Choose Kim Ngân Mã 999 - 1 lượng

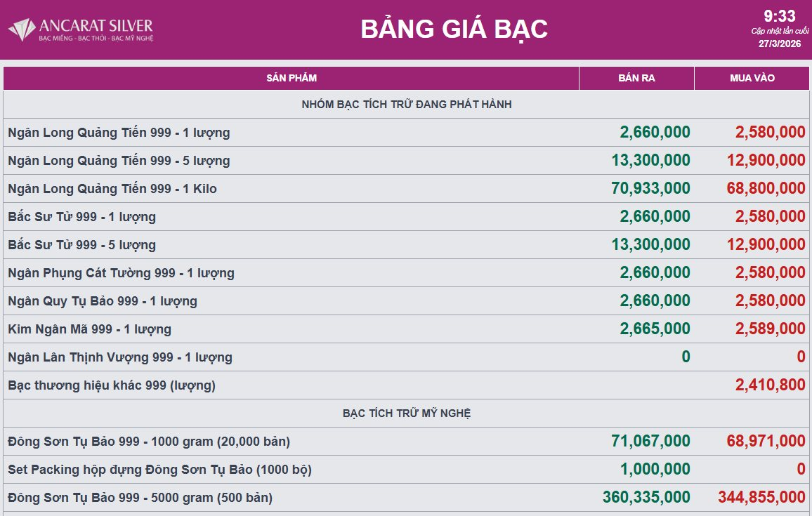pyautogui.click(x=89, y=329)
